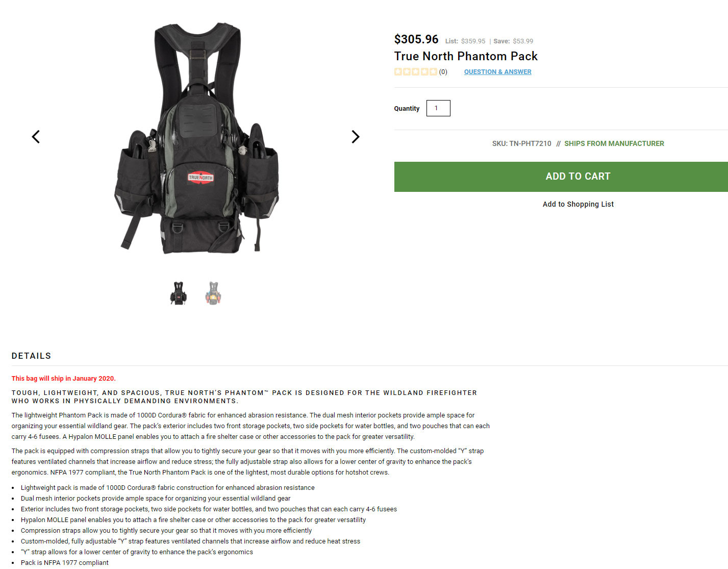Click the red January 2020 shipping notice
Screen dimensions: 728x569
pyautogui.click(x=64, y=379)
